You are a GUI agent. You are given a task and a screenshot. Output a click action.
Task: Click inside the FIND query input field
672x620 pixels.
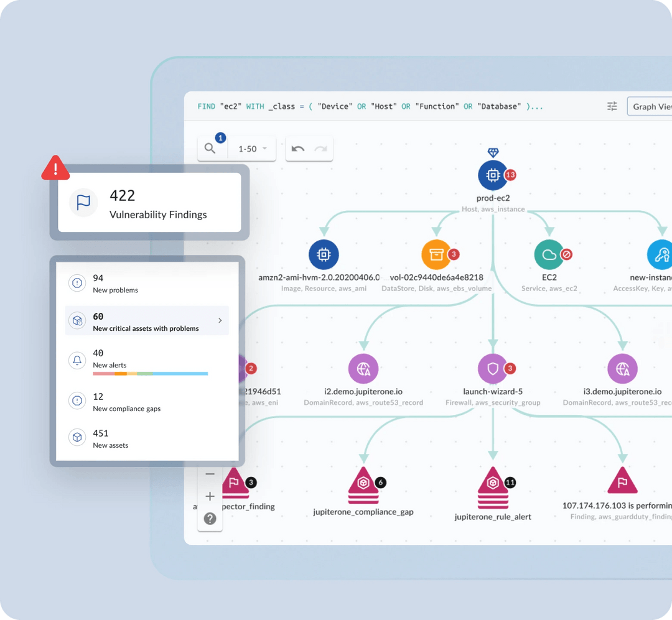coord(373,106)
